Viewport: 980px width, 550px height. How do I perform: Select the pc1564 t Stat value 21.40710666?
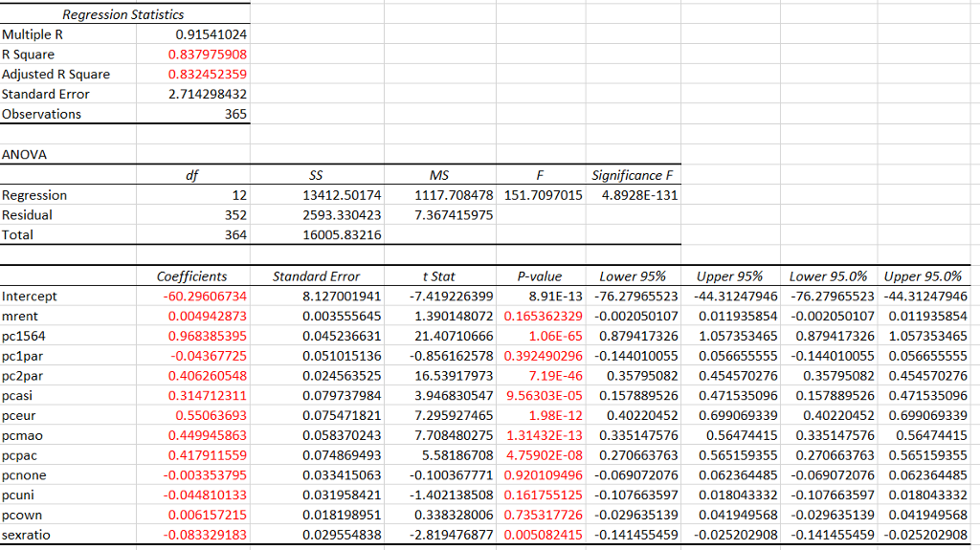pos(454,336)
